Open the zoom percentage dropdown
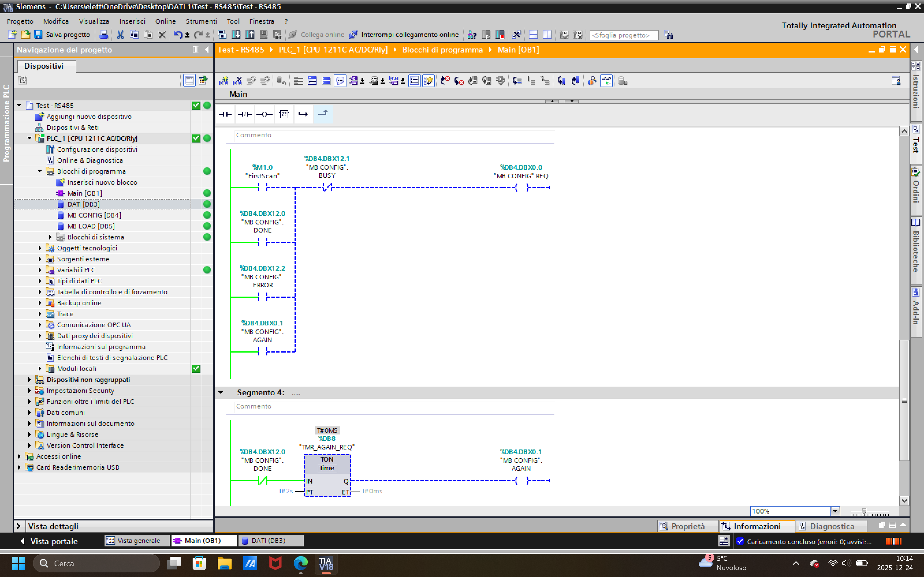924x577 pixels. [x=835, y=511]
